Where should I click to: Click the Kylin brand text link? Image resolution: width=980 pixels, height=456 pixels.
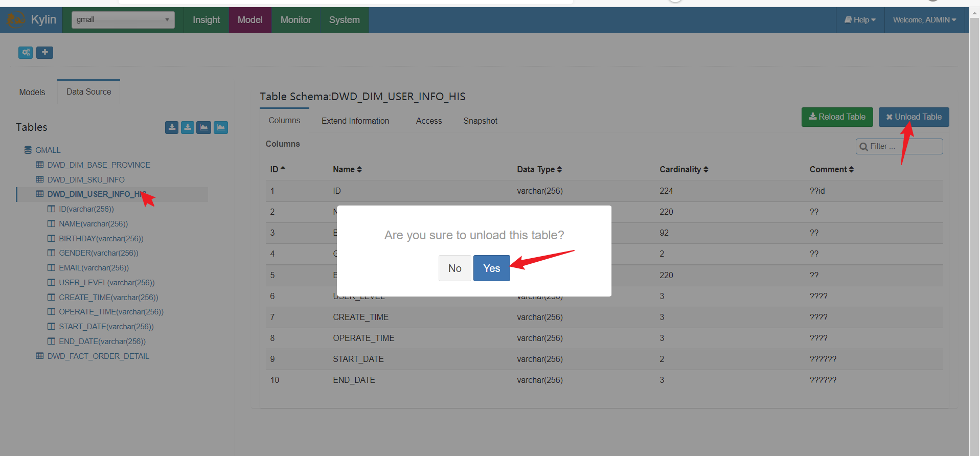43,19
